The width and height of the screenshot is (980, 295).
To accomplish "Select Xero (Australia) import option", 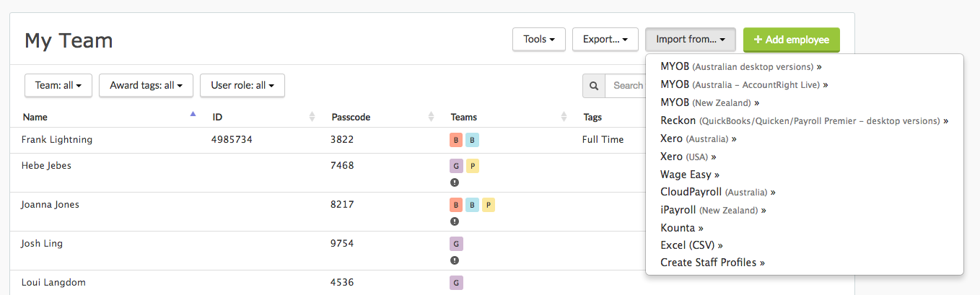I will [x=699, y=138].
